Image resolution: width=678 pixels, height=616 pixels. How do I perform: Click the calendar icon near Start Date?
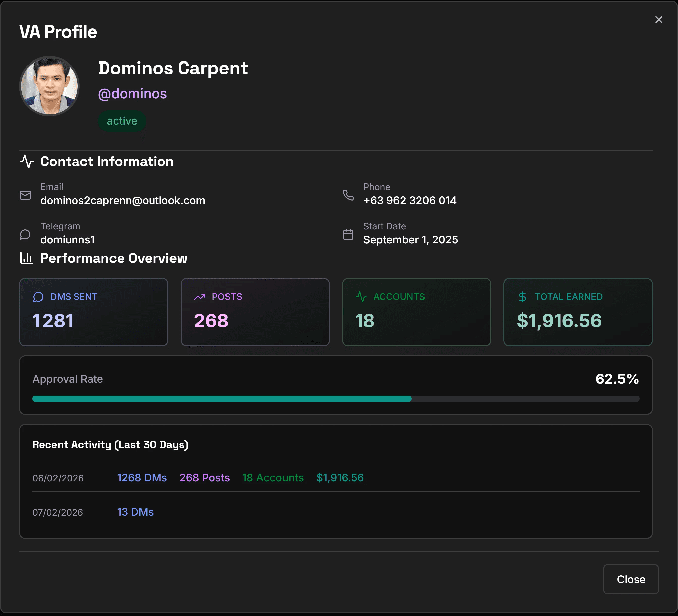pos(348,234)
